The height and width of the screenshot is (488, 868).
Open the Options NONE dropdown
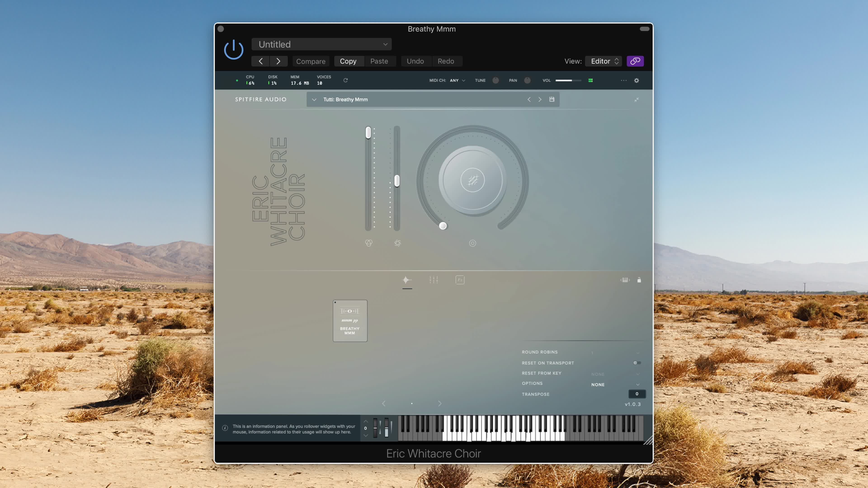615,385
